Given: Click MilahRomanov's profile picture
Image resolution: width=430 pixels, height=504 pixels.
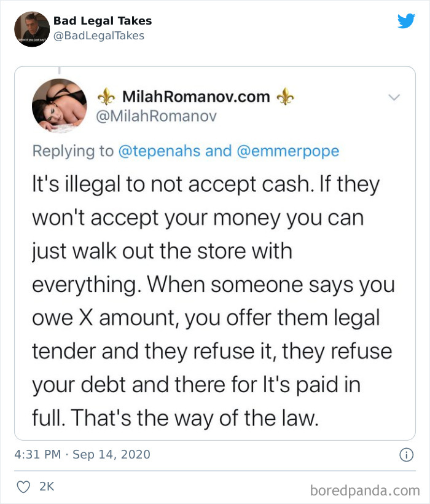Looking at the screenshot, I should coord(60,106).
